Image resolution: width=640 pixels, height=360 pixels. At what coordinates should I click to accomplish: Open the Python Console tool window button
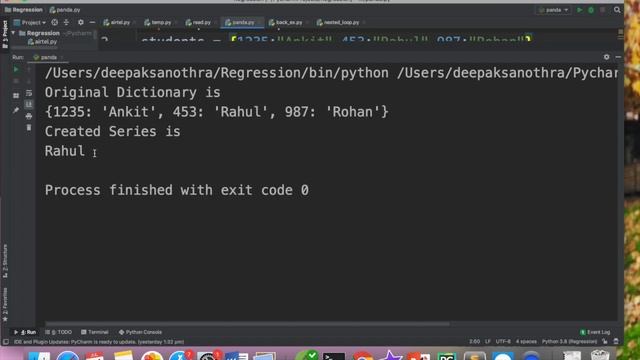[x=140, y=332]
